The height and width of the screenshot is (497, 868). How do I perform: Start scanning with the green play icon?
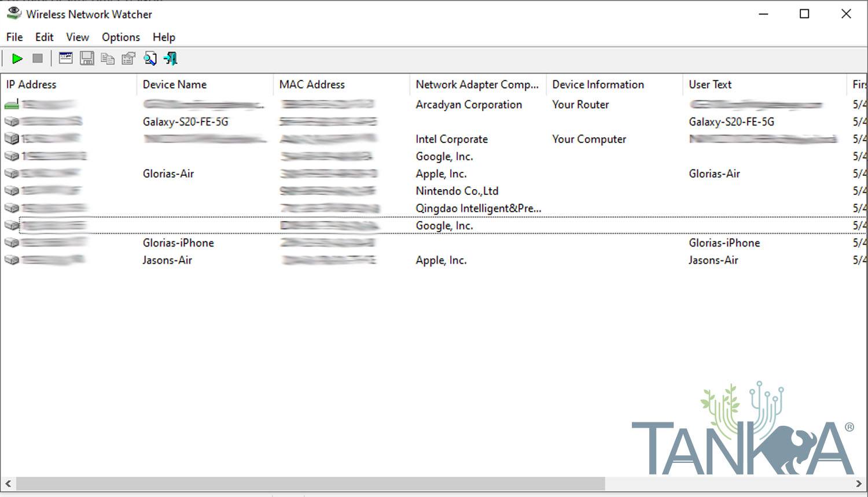pos(17,58)
